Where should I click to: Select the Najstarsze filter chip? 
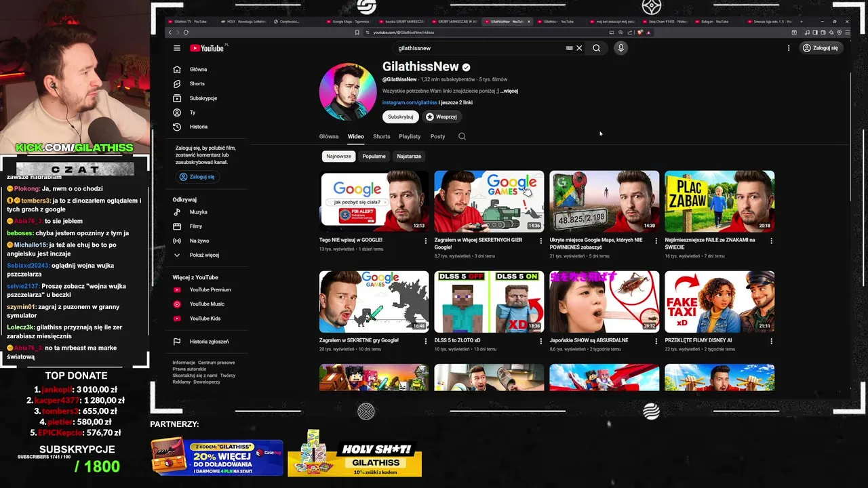tap(409, 157)
